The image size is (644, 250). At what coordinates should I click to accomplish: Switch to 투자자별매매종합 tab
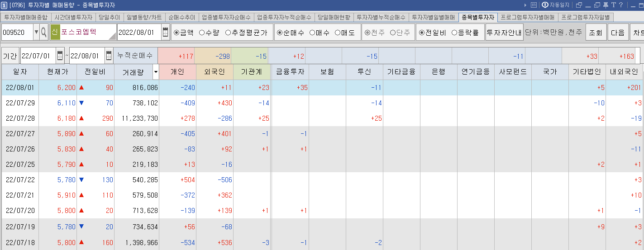coord(25,18)
